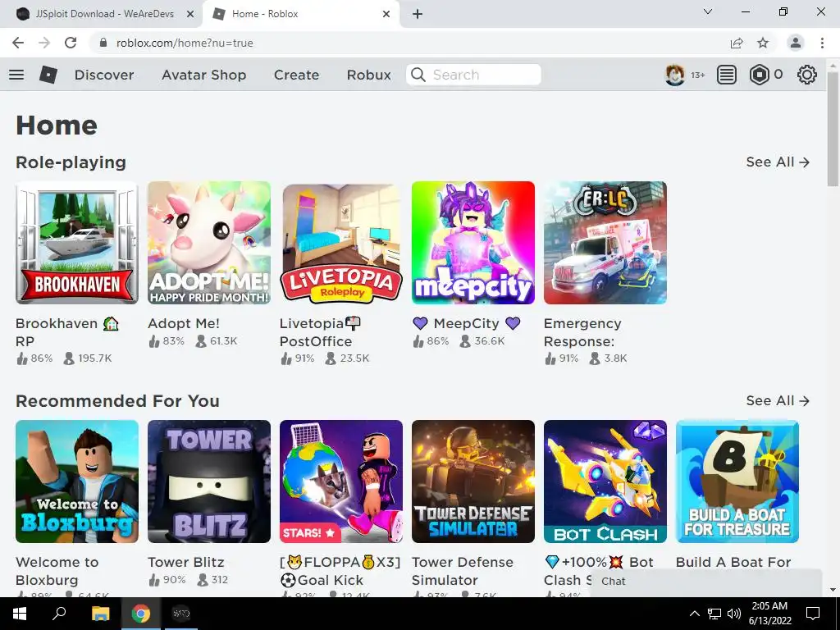Open the settings gear icon
The image size is (840, 630).
(807, 75)
